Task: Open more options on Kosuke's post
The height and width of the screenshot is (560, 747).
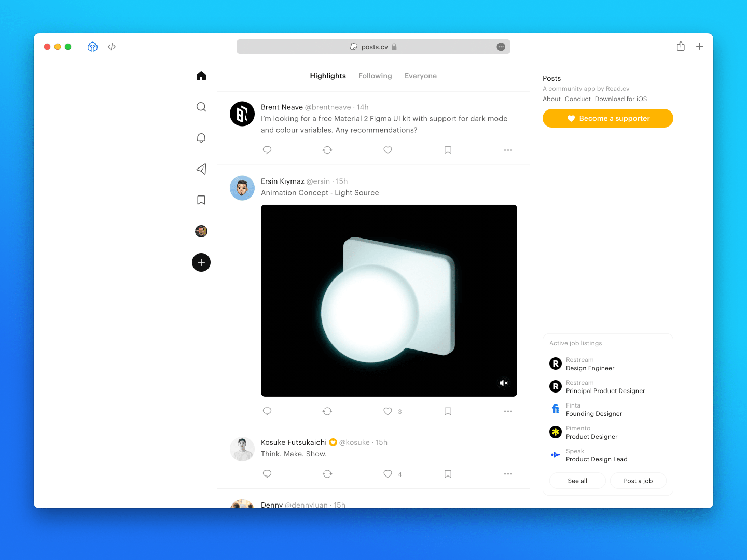Action: (x=508, y=473)
